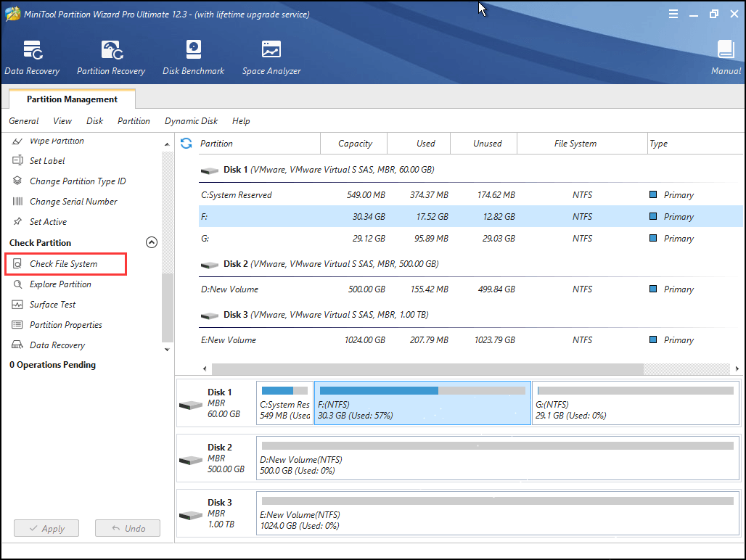Launch Partition Recovery from the toolbar

[x=111, y=57]
